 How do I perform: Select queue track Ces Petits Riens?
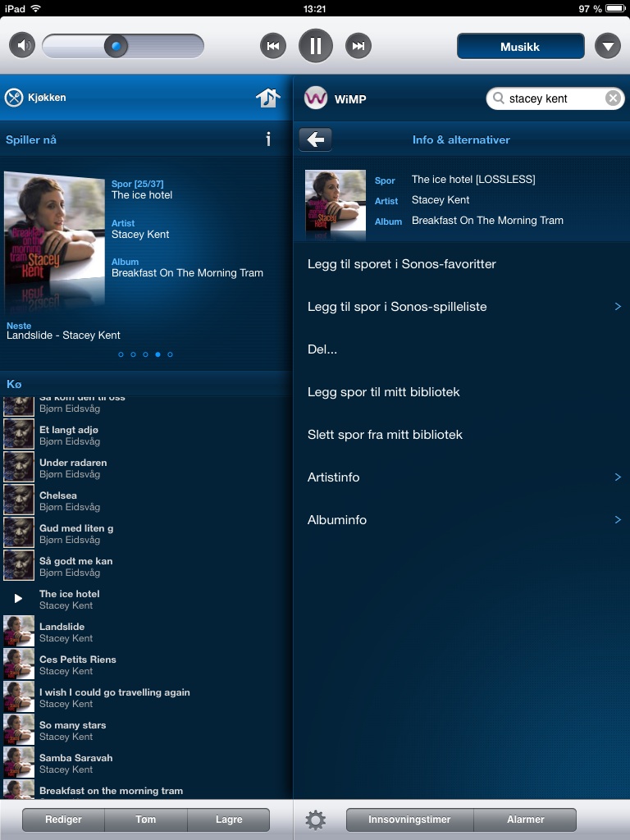146,664
